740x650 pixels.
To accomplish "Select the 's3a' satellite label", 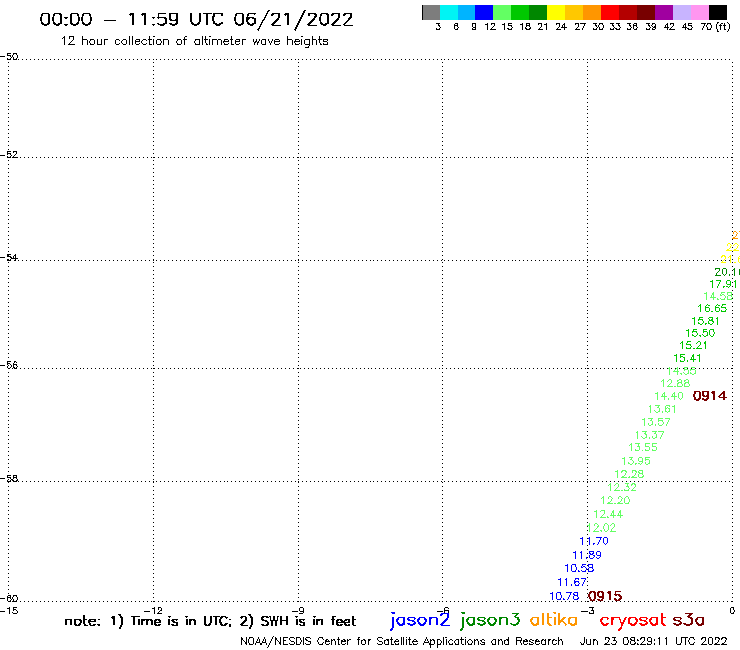I will (689, 620).
